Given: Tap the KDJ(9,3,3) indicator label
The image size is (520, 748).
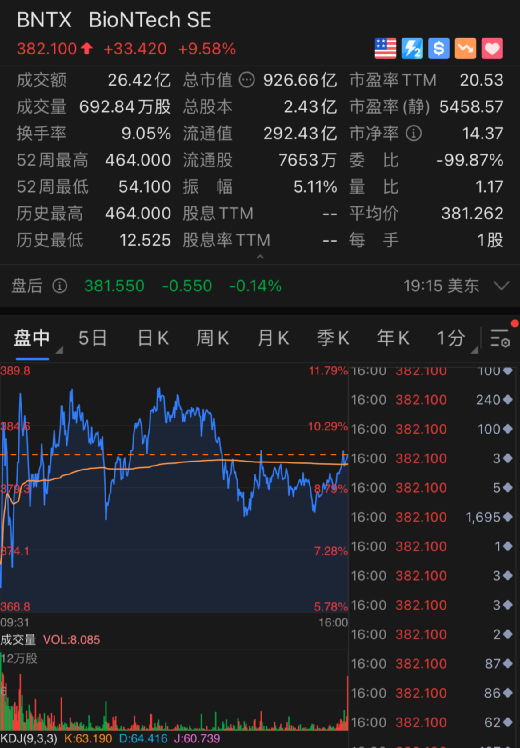Looking at the screenshot, I should pyautogui.click(x=29, y=739).
